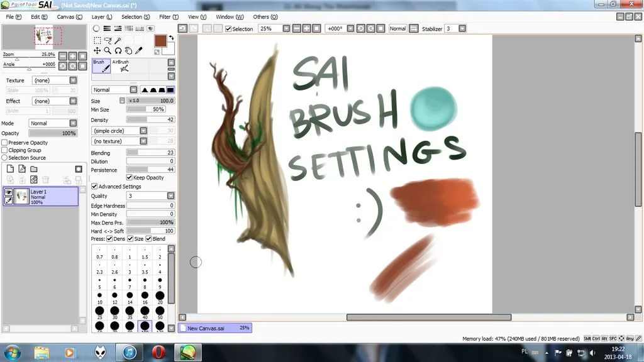
Task: Pick the Eyedropper tool
Action: pos(139,50)
